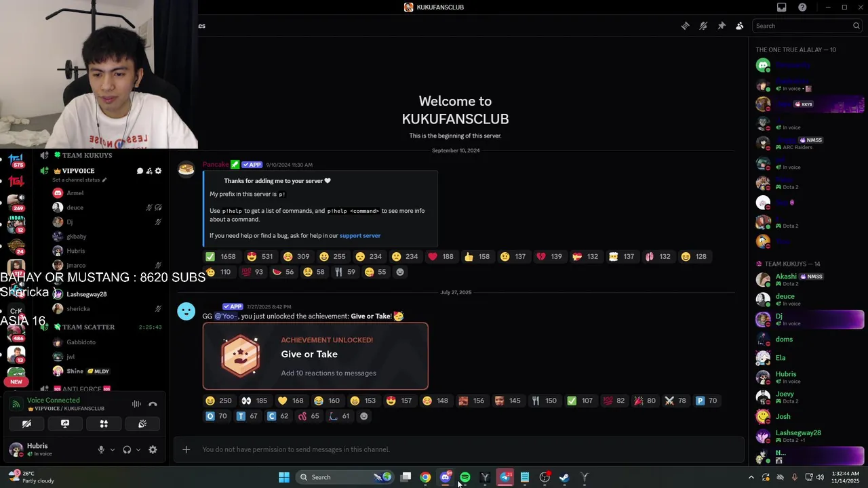Screen dimensions: 868x488
Task: Deafen with the headphones icon
Action: (x=127, y=449)
